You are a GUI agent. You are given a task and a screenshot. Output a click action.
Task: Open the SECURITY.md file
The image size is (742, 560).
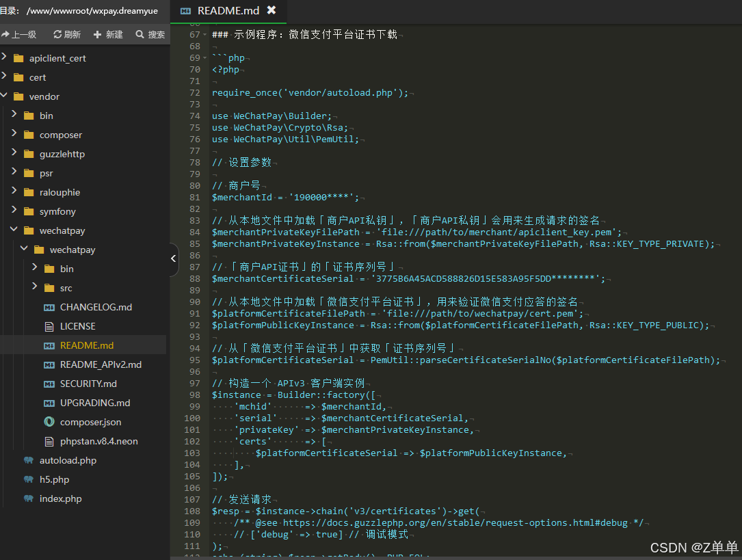pos(88,384)
